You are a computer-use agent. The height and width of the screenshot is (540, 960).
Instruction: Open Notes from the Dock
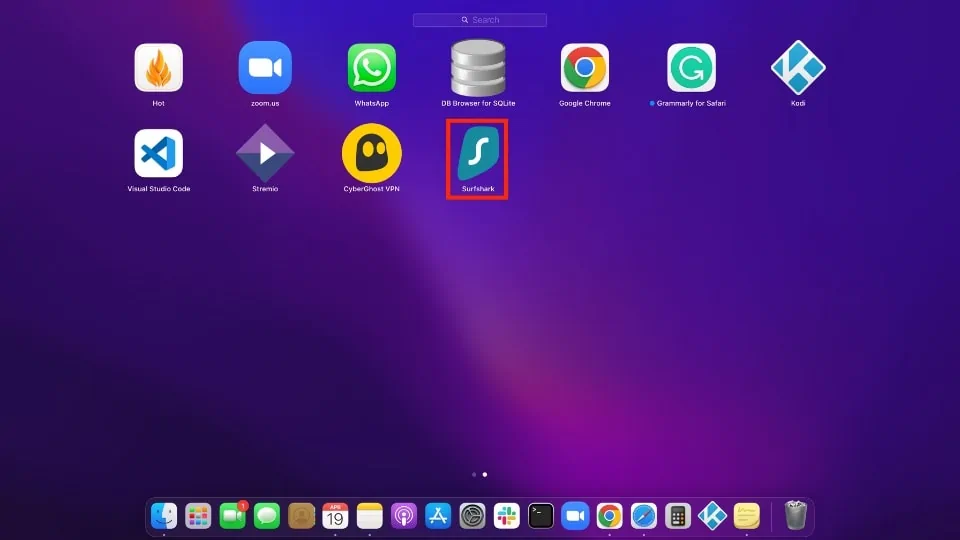370,516
